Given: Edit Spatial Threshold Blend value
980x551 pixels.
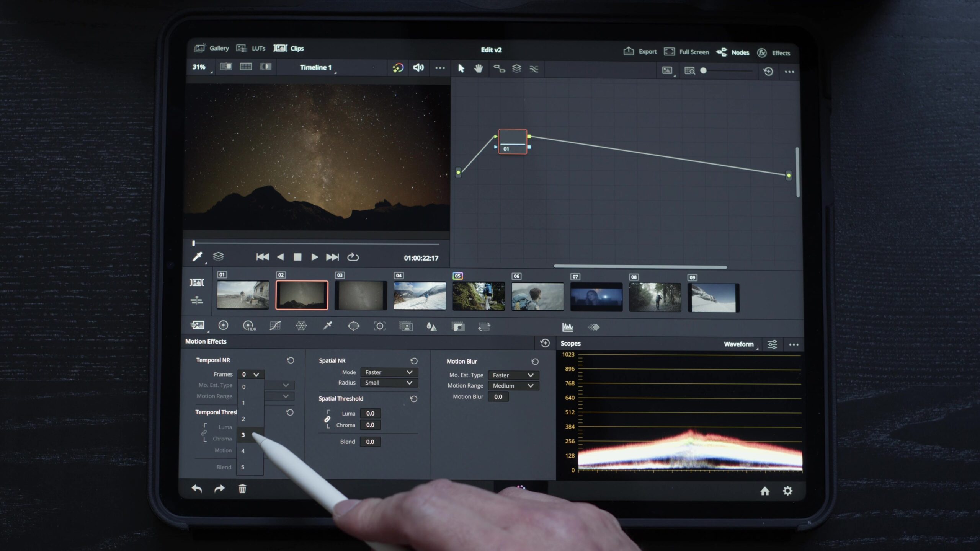Looking at the screenshot, I should (x=370, y=442).
